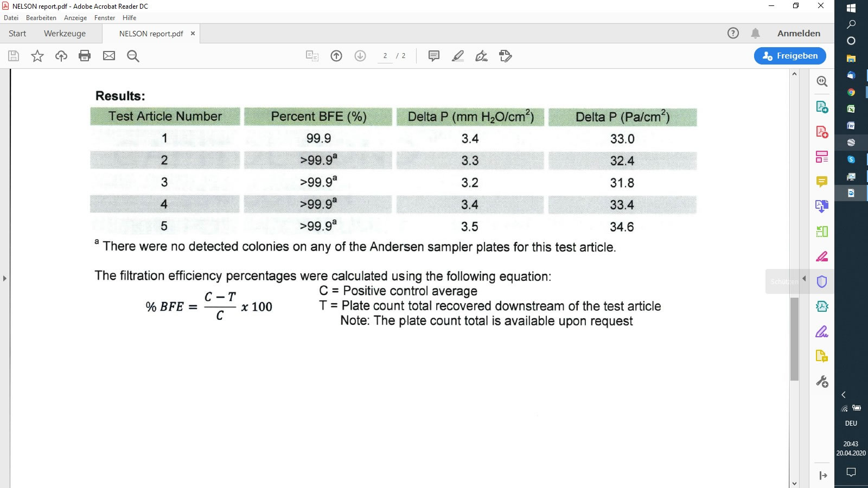Add bookmark with the star icon
This screenshot has height=488, width=868.
[x=37, y=56]
